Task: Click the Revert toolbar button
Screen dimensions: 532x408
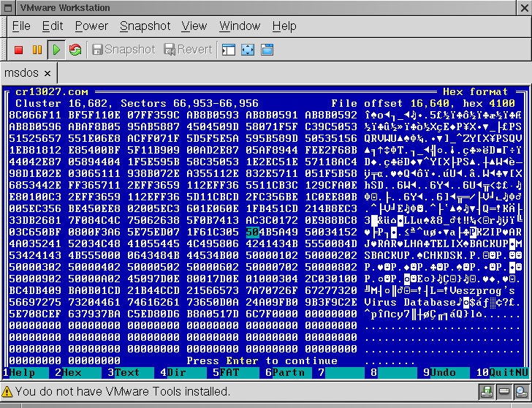Action: 188,50
